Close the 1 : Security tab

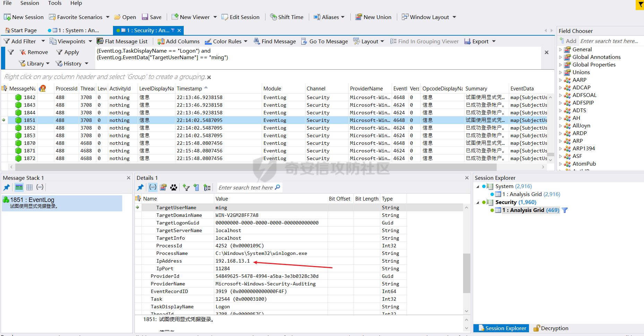click(179, 30)
